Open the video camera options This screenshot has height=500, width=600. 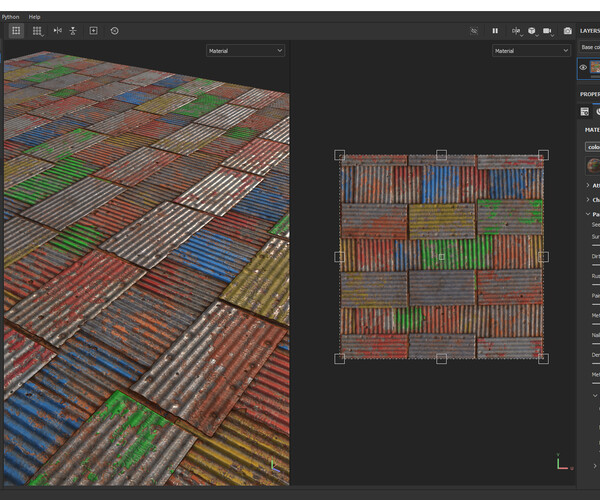click(548, 31)
